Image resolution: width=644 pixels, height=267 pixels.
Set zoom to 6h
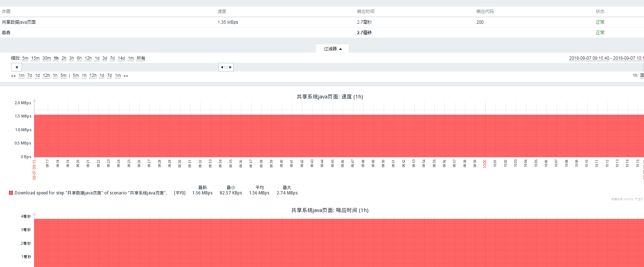pyautogui.click(x=79, y=58)
